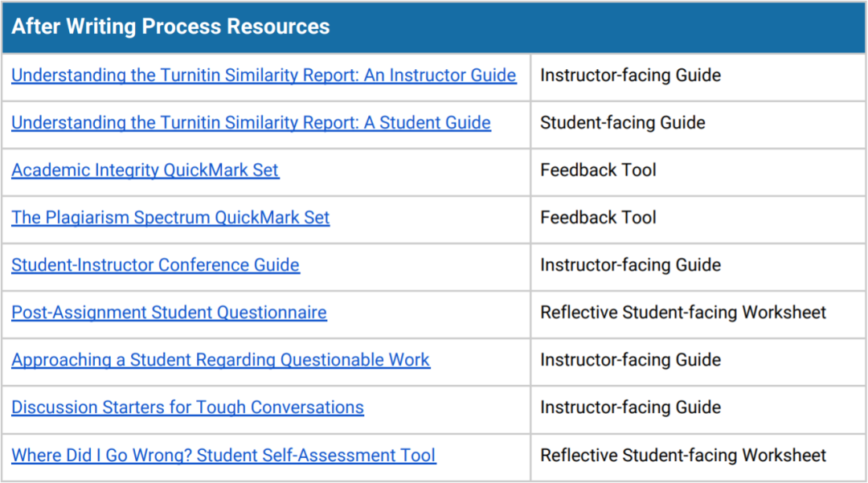This screenshot has height=483, width=868.
Task: Click Instructor-facing Guide cell beside Discussion Starters
Action: tap(630, 407)
